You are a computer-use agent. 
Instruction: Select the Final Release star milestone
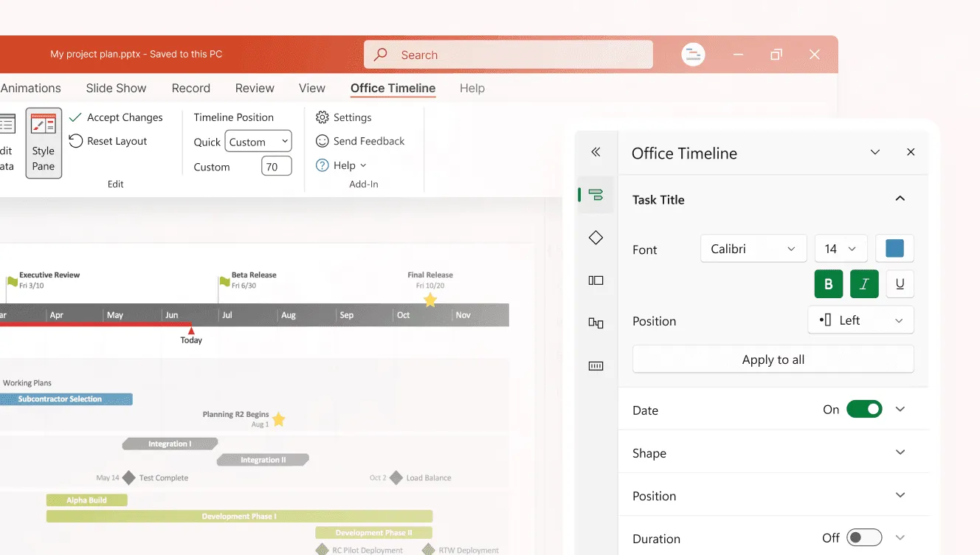(x=430, y=300)
